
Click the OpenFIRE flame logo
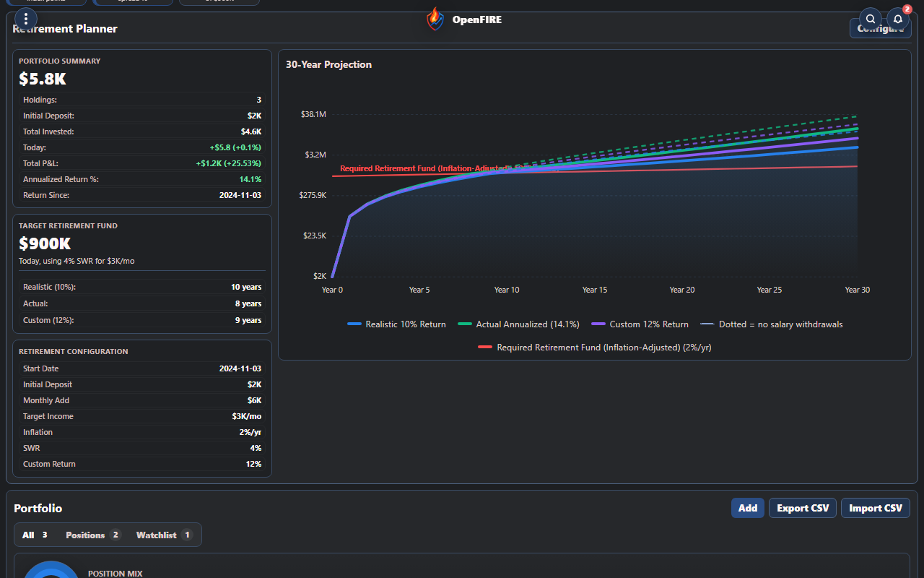[x=435, y=19]
